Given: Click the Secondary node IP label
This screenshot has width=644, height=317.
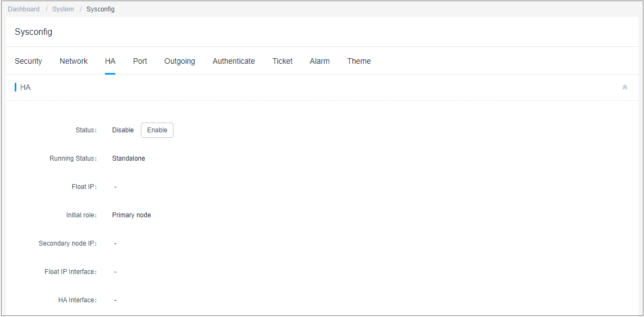Looking at the screenshot, I should [68, 243].
